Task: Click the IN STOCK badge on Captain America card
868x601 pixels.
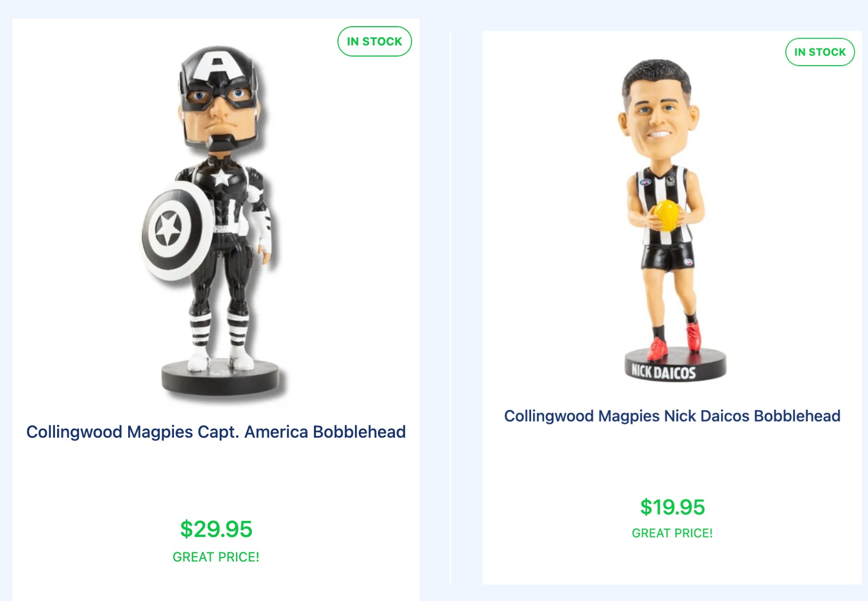Action: click(x=375, y=42)
